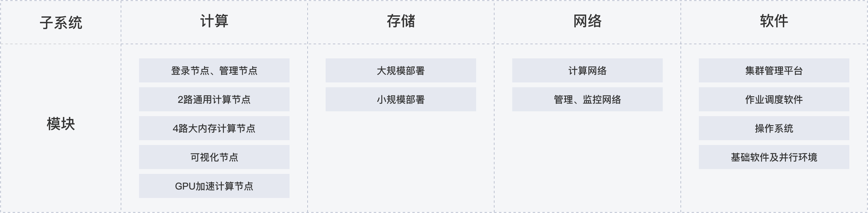Viewport: 868px width, 213px height.
Task: Click the 计算 column header
Action: pos(214,22)
